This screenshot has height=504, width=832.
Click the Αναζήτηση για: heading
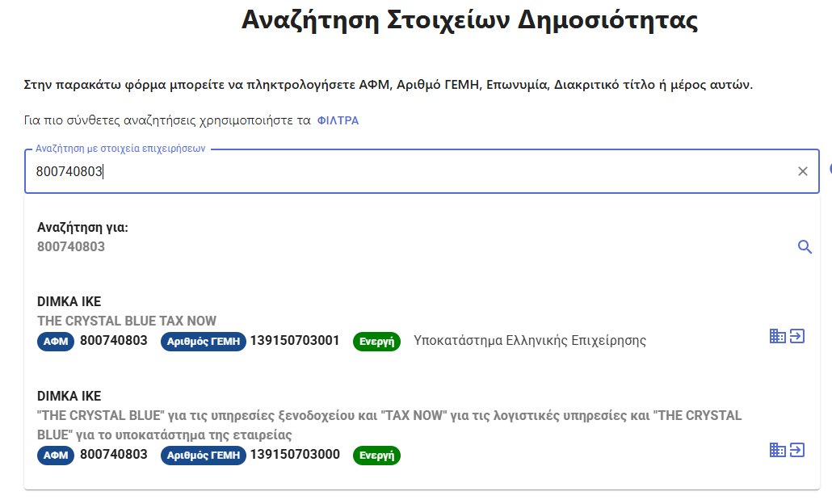(x=82, y=228)
